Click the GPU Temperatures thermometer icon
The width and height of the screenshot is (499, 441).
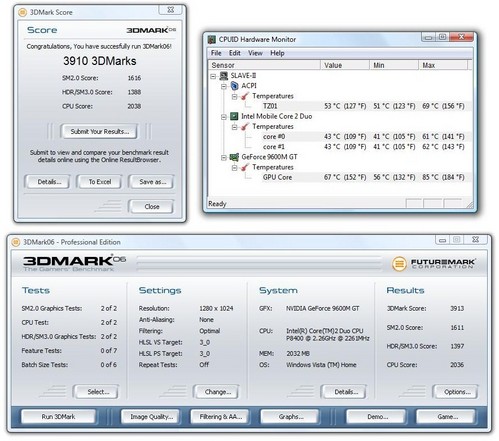245,167
